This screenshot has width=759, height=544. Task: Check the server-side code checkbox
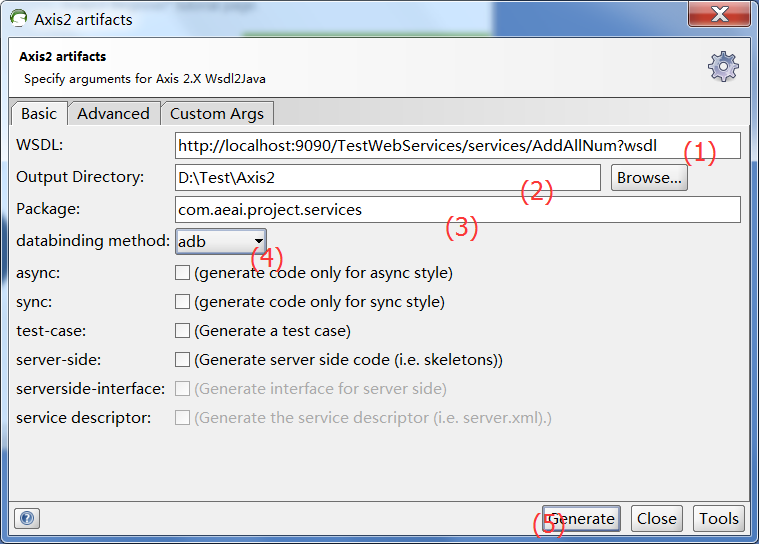[182, 360]
